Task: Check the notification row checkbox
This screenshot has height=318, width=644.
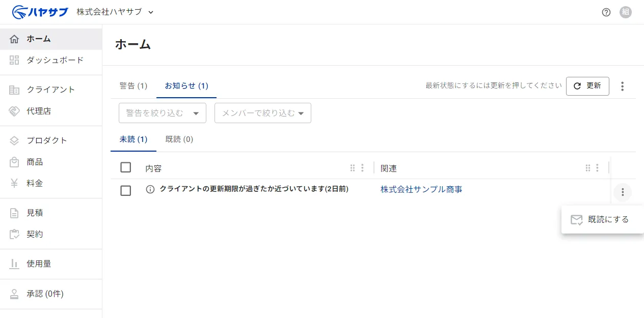Action: pos(126,190)
